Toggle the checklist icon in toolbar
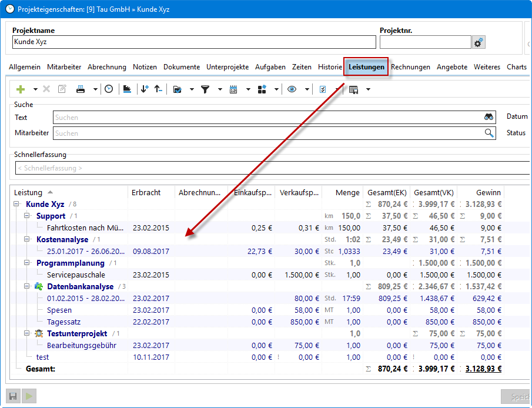The height and width of the screenshot is (408, 532). 323,89
